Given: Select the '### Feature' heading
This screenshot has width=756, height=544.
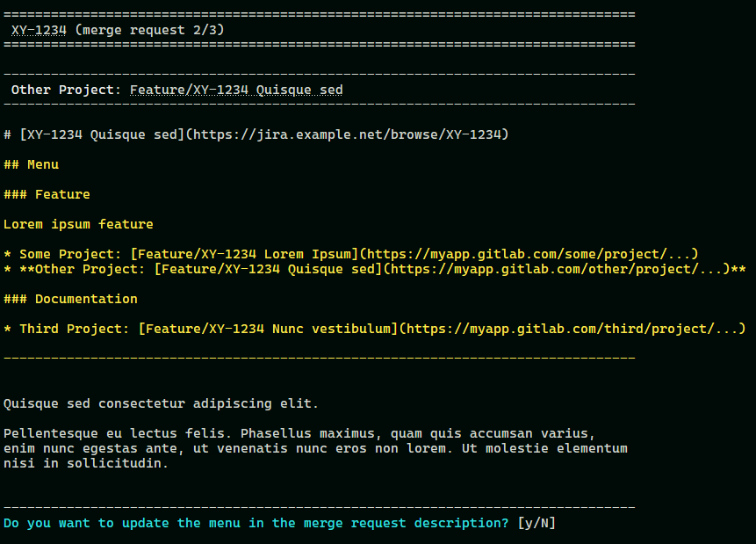Looking at the screenshot, I should pos(47,194).
